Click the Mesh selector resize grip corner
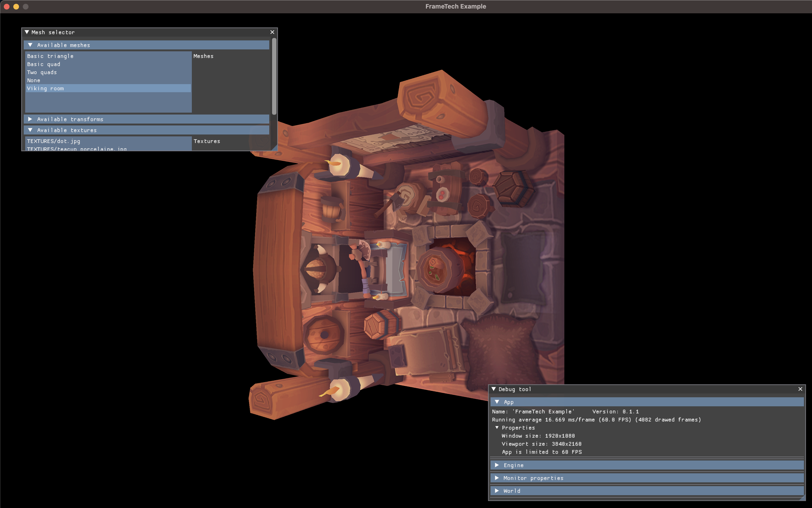This screenshot has width=812, height=508. coord(274,148)
